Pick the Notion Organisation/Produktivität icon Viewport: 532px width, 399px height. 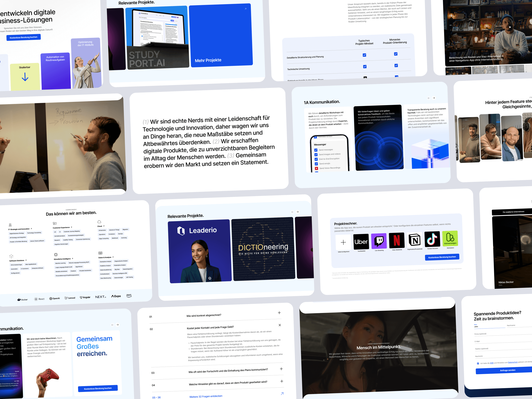415,240
